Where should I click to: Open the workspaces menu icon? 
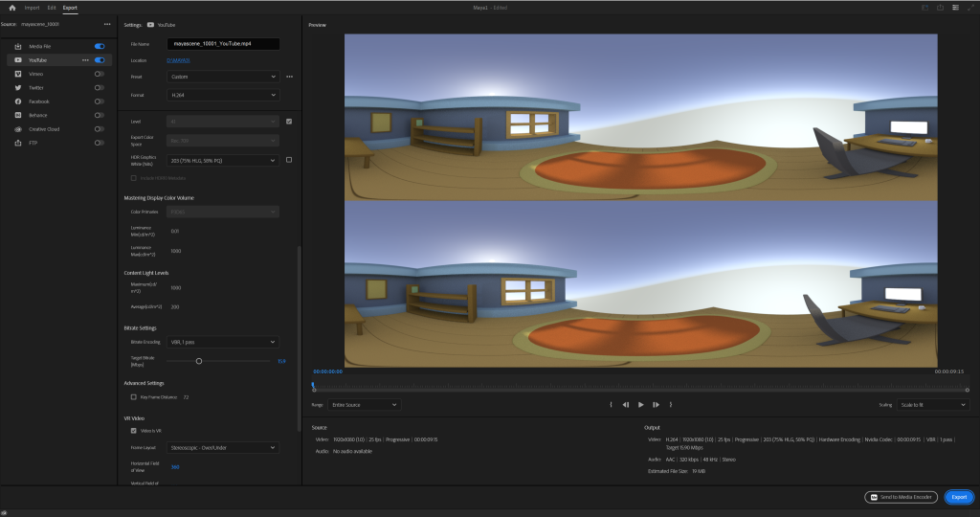[956, 8]
